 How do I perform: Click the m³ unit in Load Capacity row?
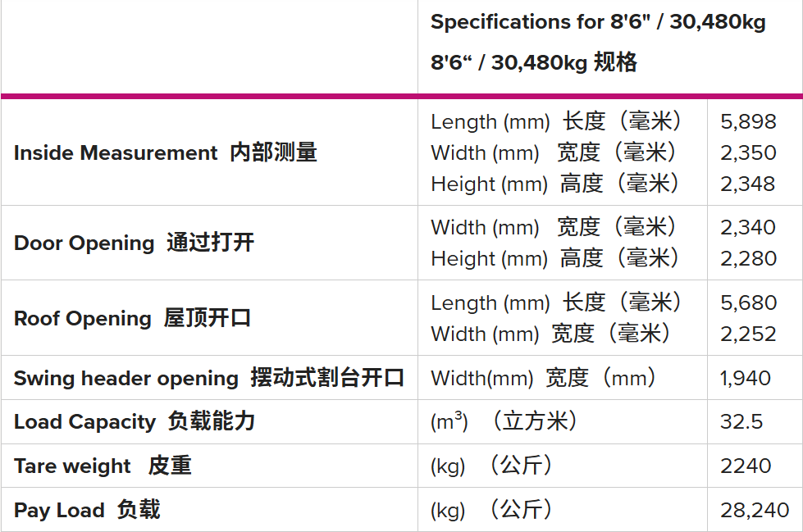[449, 422]
